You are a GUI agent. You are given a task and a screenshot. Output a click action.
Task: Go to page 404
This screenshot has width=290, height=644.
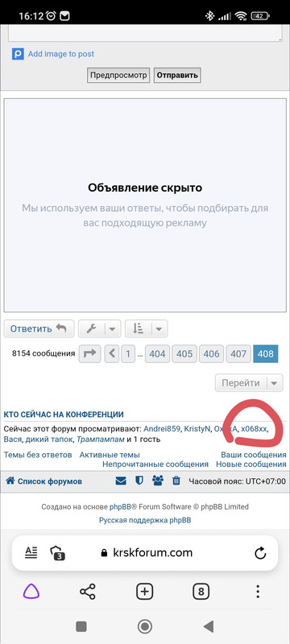pyautogui.click(x=157, y=353)
